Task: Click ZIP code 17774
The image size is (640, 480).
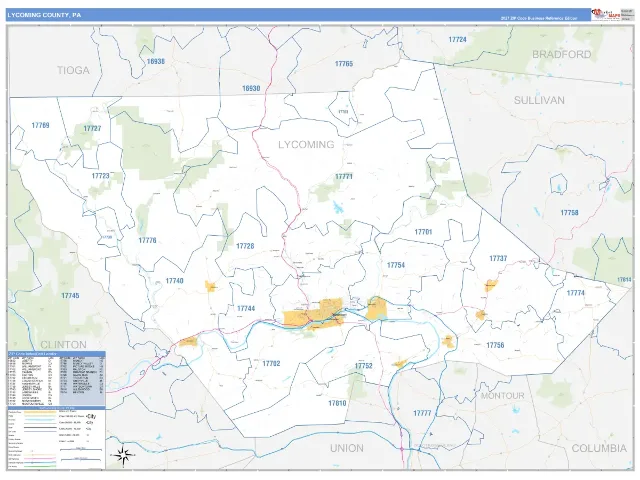Action: pos(576,293)
